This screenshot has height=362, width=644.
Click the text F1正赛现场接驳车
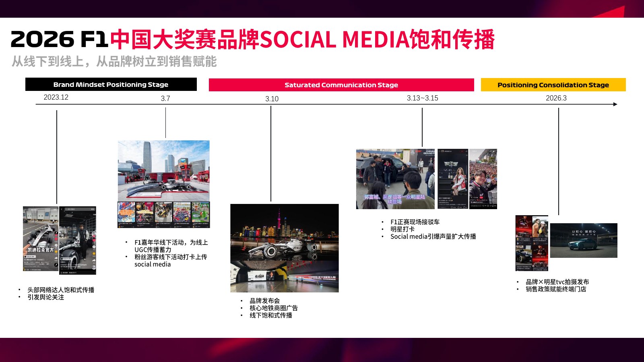(x=415, y=222)
